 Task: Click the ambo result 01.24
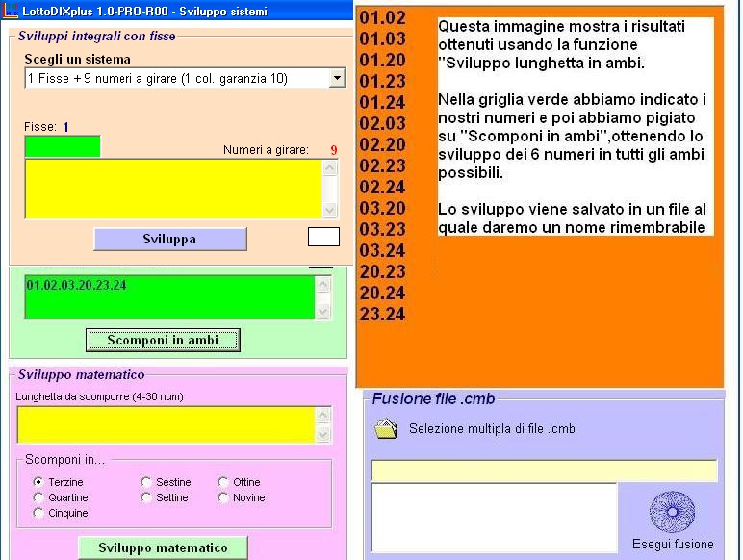coord(382,102)
